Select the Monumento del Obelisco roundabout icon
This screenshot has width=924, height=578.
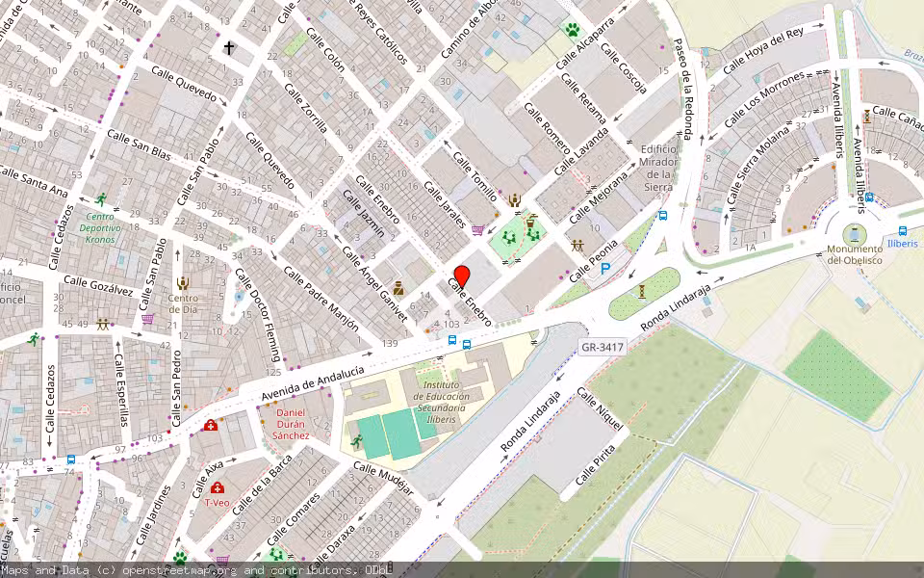pyautogui.click(x=854, y=234)
